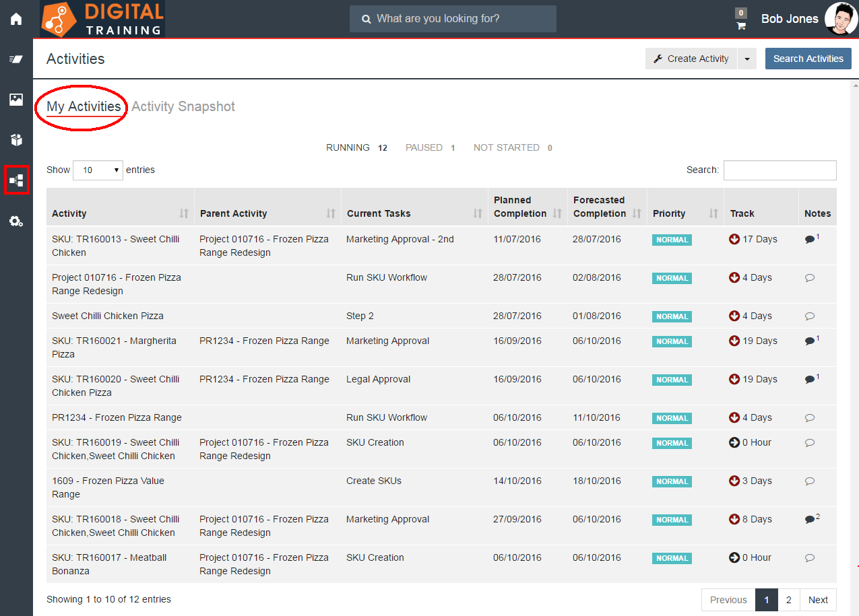
Task: Click the Search Activities button
Action: point(808,59)
